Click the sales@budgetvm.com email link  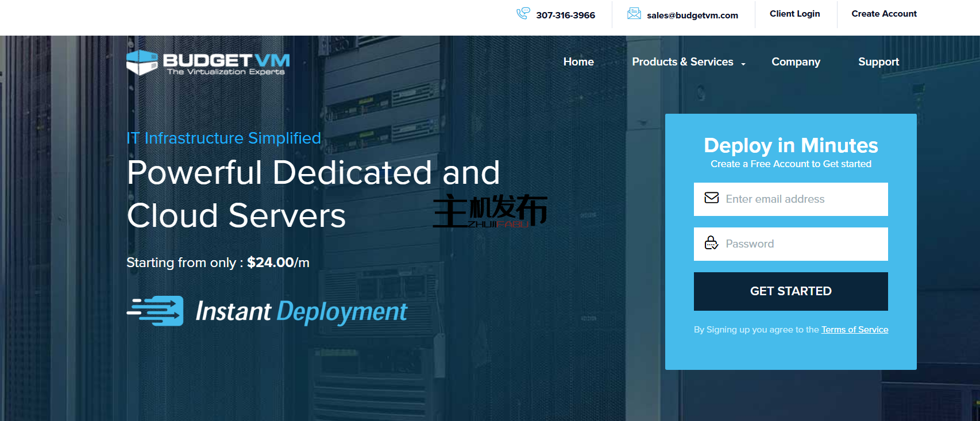coord(692,16)
